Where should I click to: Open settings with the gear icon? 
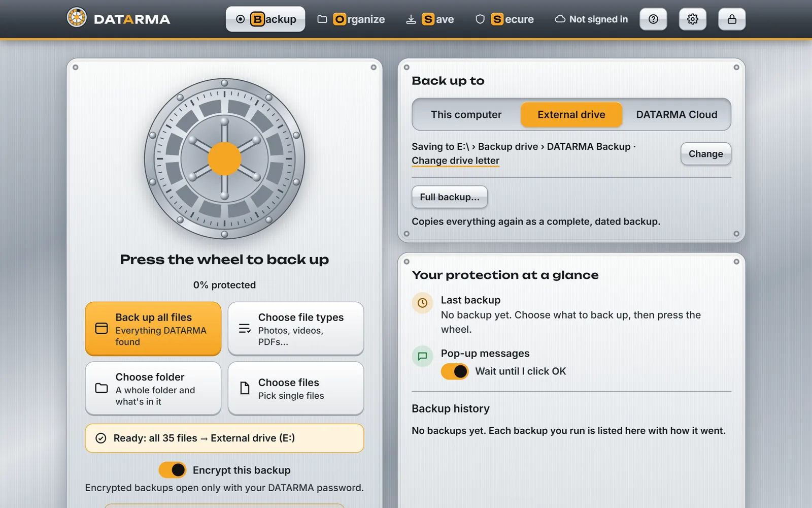pyautogui.click(x=693, y=19)
